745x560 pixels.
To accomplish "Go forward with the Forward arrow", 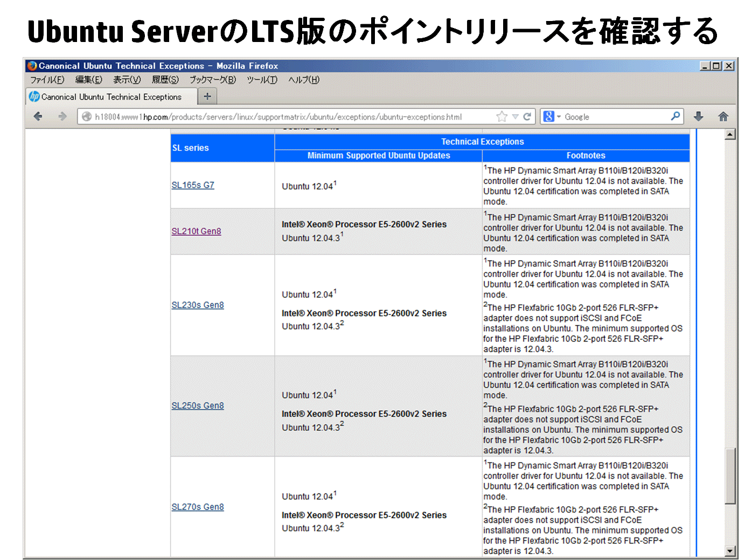I will (62, 116).
